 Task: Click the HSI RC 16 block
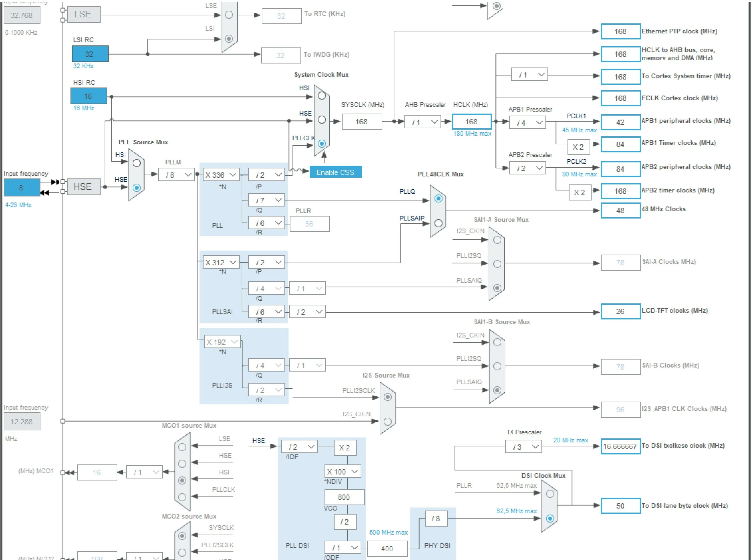click(x=89, y=96)
